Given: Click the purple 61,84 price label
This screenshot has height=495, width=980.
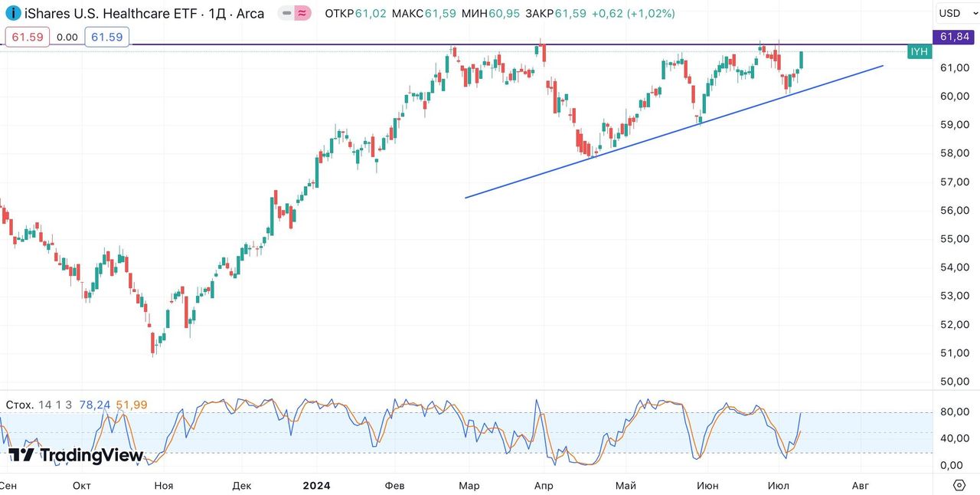Looking at the screenshot, I should [955, 36].
